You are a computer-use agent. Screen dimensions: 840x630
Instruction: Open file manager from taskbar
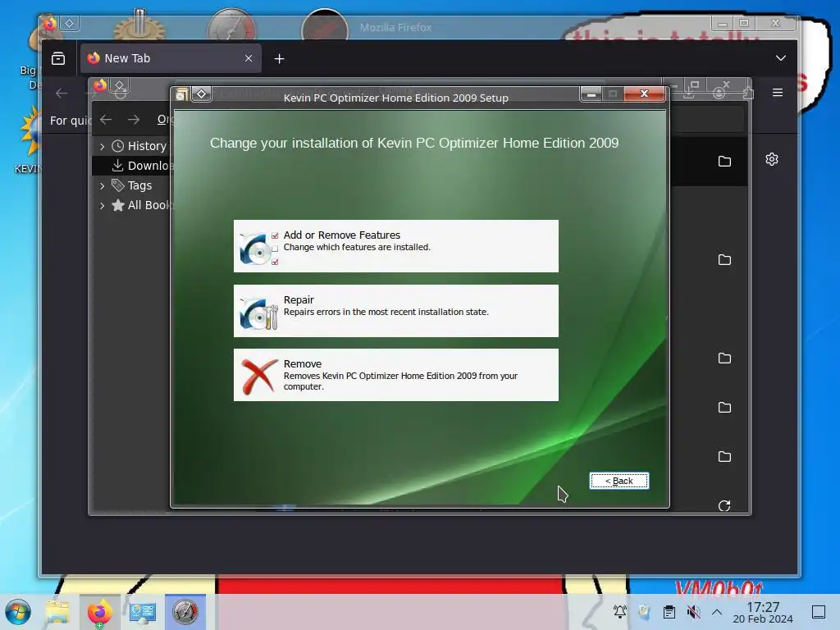(58, 612)
